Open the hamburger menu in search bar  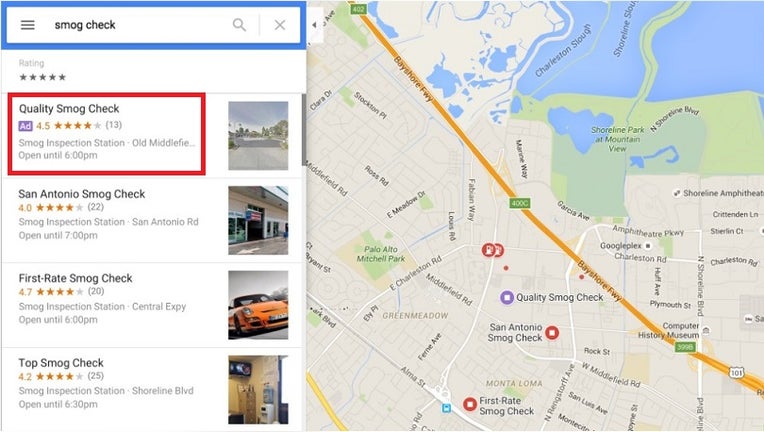(27, 25)
